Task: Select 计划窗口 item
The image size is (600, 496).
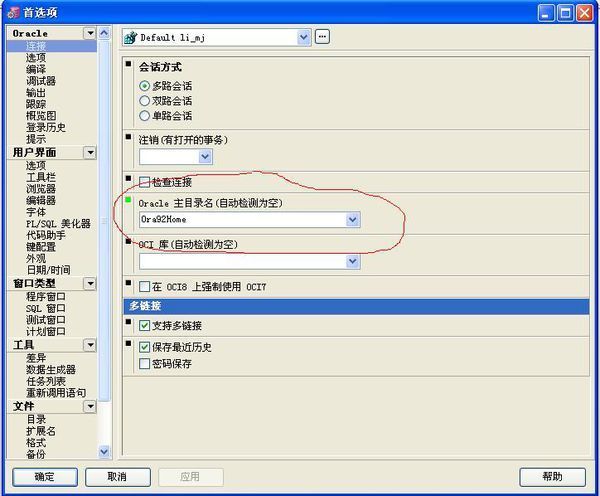Action: click(x=46, y=331)
